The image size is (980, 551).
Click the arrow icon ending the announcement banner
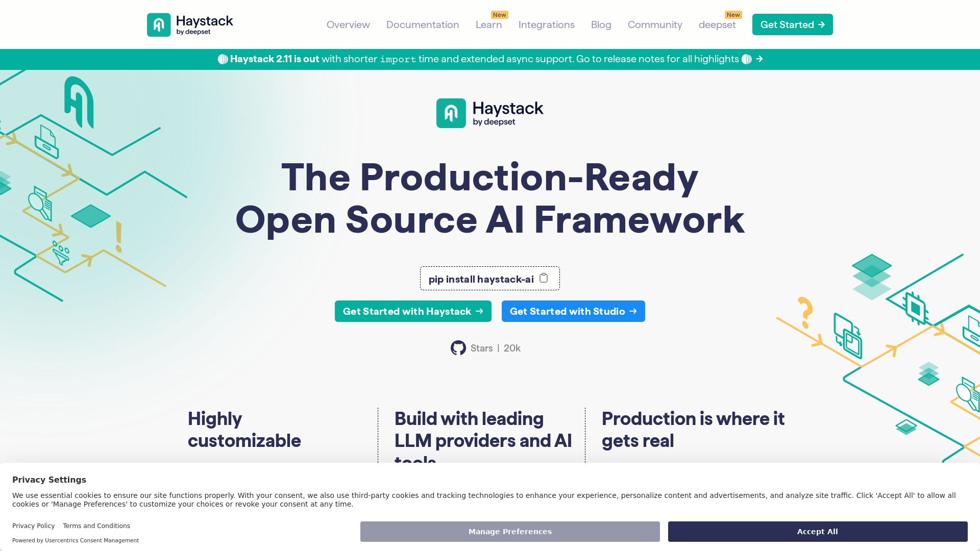click(759, 59)
